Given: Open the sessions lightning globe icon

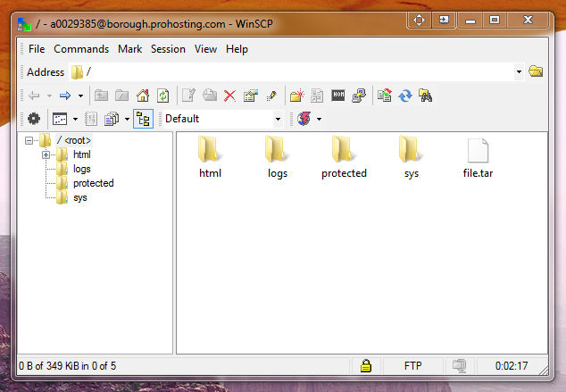Looking at the screenshot, I should pos(304,119).
